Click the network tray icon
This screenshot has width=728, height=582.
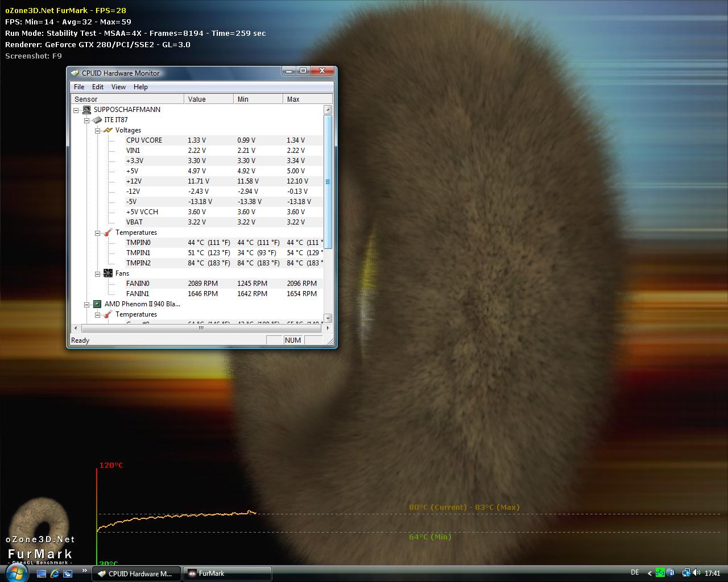[x=686, y=573]
